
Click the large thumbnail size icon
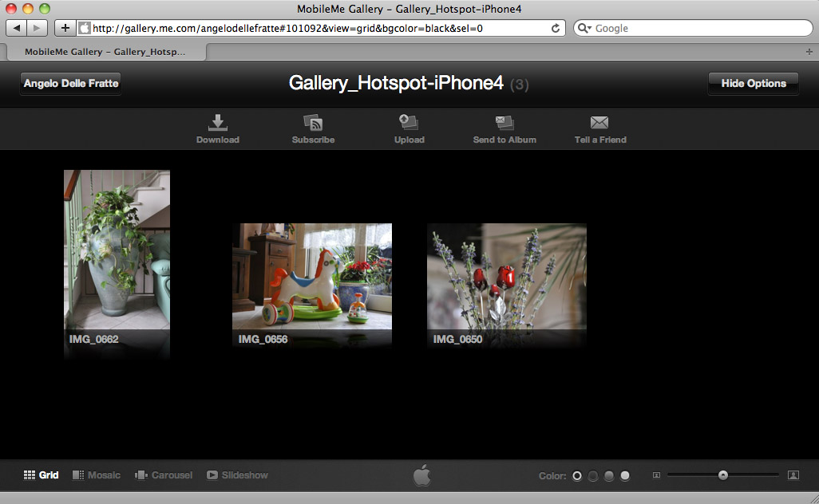pyautogui.click(x=793, y=474)
